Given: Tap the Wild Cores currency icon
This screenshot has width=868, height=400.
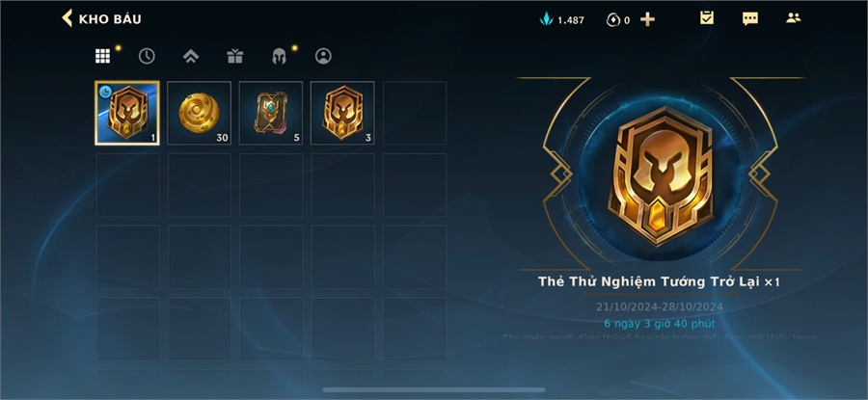Looking at the screenshot, I should coord(612,20).
